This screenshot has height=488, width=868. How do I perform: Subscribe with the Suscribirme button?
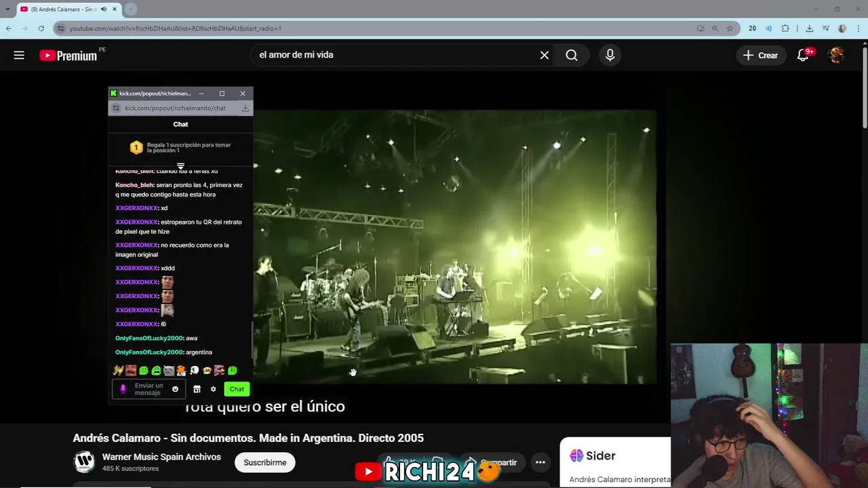pos(264,462)
